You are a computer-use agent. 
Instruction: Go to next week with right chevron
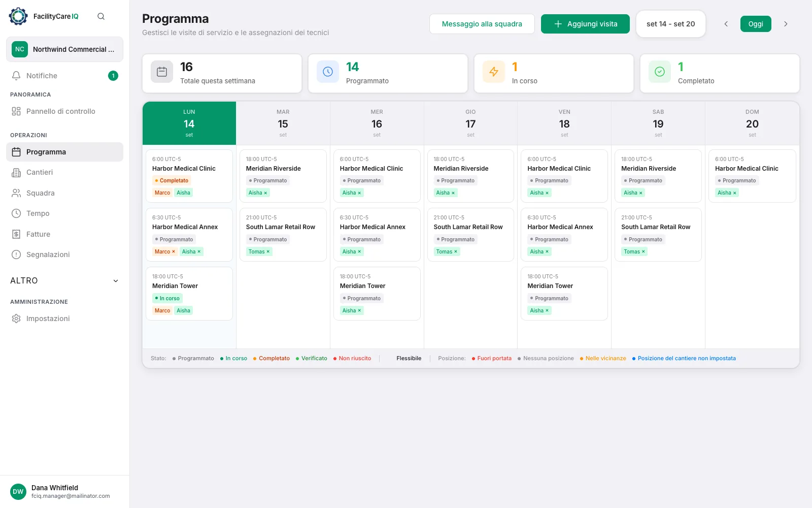click(x=786, y=24)
